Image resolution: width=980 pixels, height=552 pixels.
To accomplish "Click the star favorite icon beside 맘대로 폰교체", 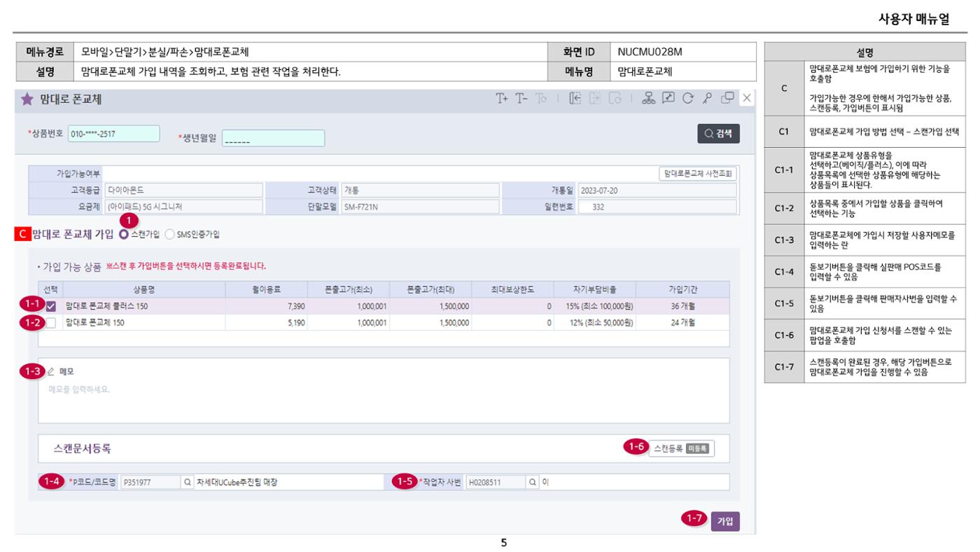I will point(27,99).
